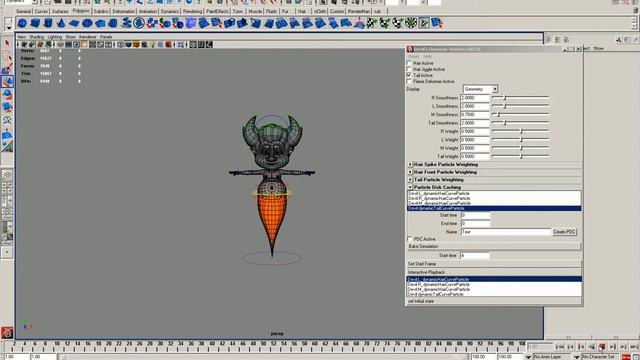This screenshot has height=360, width=640.
Task: Create a polygon torus from the shelf
Action: [87, 23]
